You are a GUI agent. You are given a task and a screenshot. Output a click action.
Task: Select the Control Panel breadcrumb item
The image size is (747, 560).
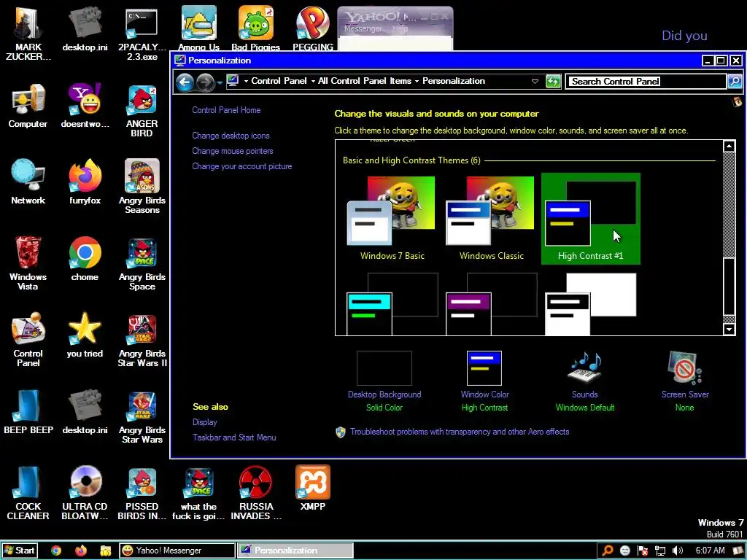click(x=279, y=81)
